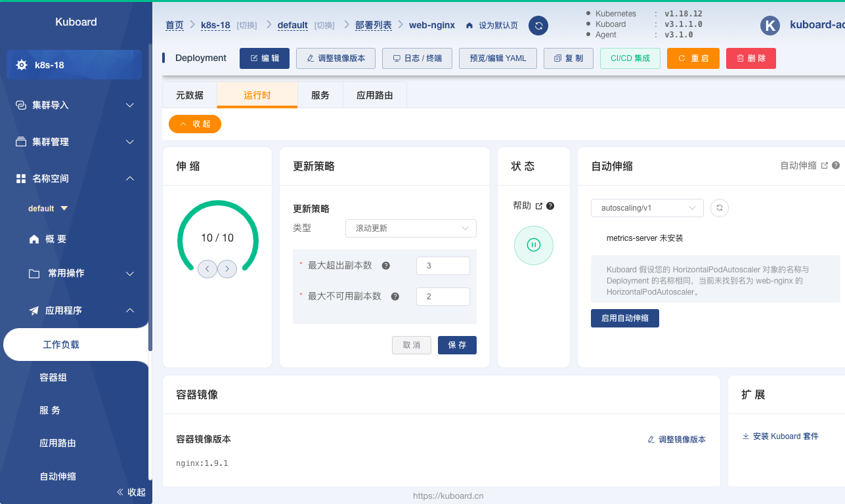Focus the 最大超出副本数 input field
This screenshot has height=504, width=845.
[x=443, y=266]
